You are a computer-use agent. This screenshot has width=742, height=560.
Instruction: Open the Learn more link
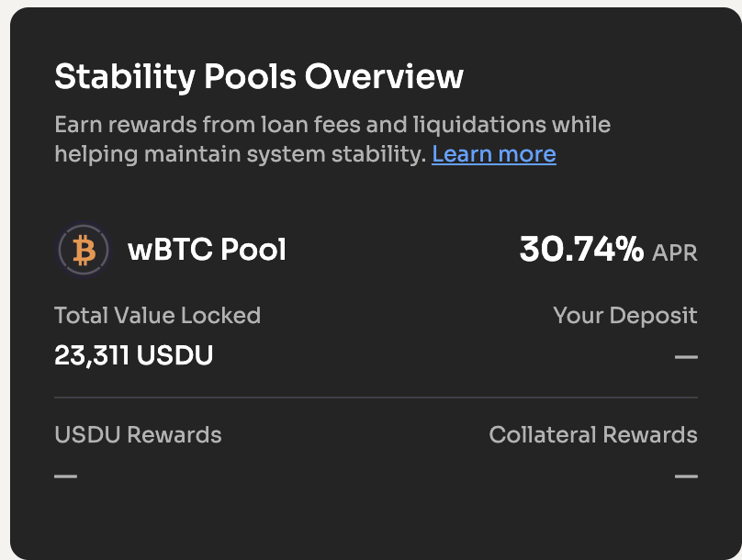(493, 153)
